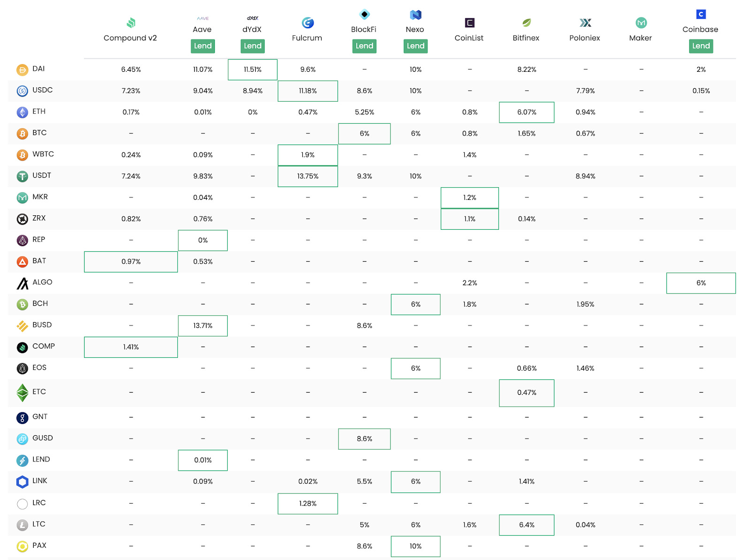The height and width of the screenshot is (560, 751).
Task: Click the Nexo logo icon
Action: coord(415,15)
